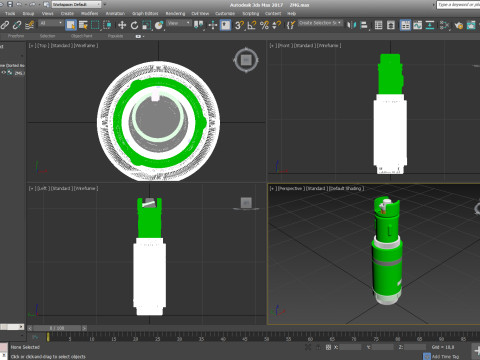Screen dimensions: 480x360
Task: Open the Help menu
Action: (x=291, y=14)
